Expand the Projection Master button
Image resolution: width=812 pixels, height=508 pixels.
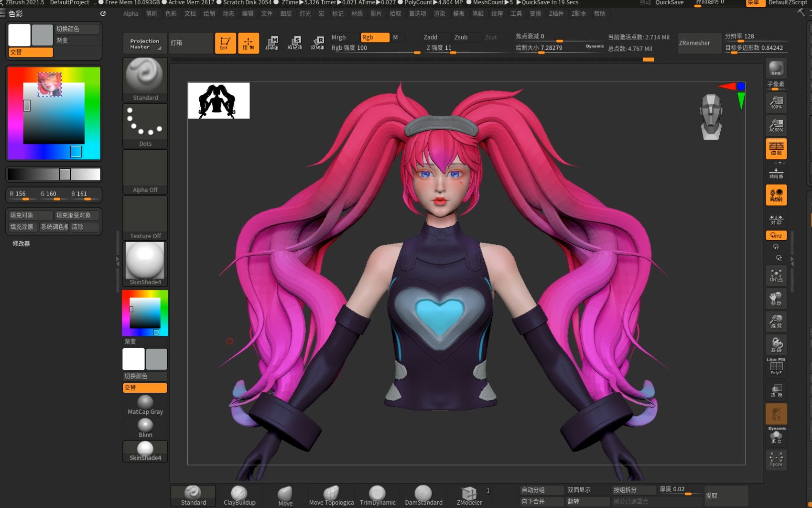145,44
